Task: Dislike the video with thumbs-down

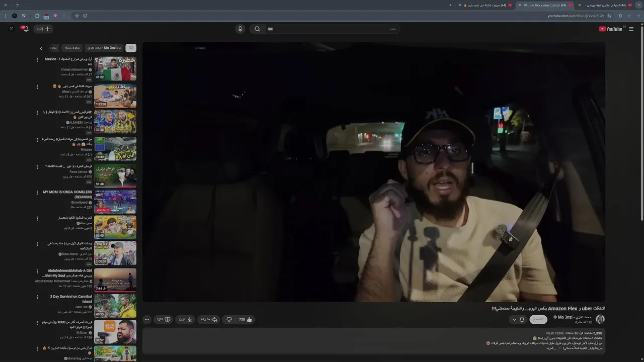Action: tap(229, 319)
